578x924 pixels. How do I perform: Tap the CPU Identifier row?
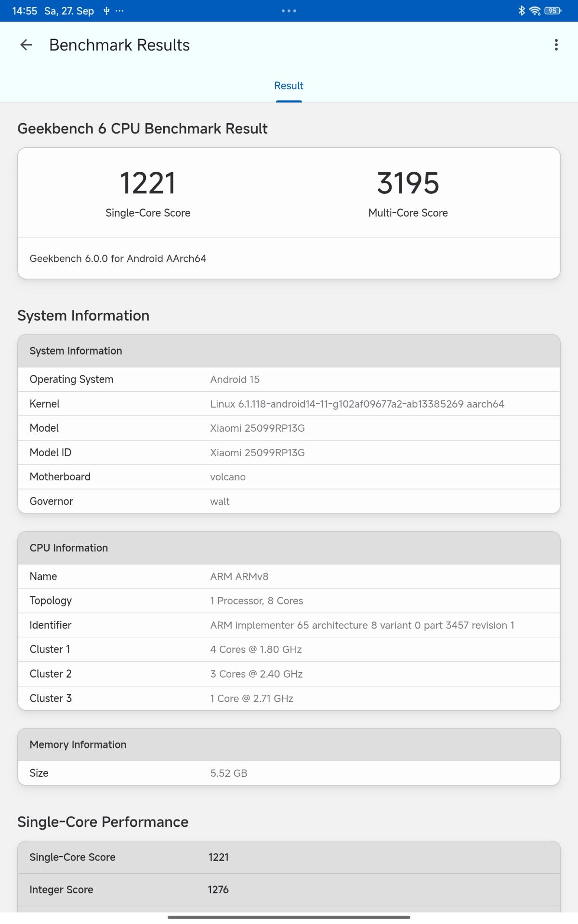pos(289,625)
